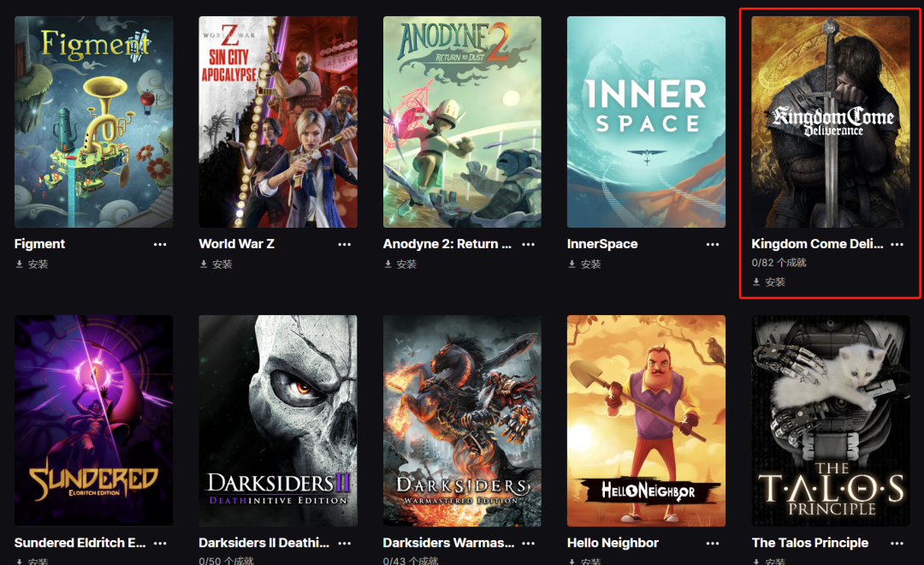This screenshot has width=924, height=565.
Task: Open the InnerSpace three-dot options menu
Action: pos(713,244)
